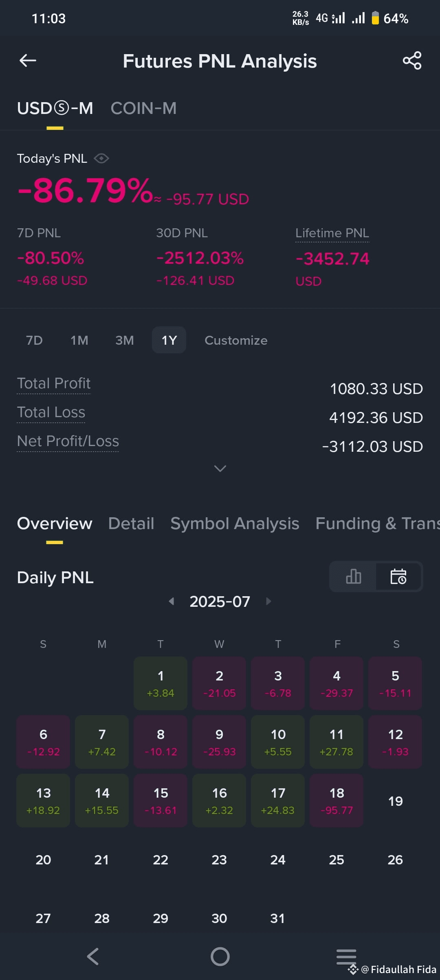
Task: Toggle Today's PNL visibility eye icon
Action: click(x=101, y=158)
